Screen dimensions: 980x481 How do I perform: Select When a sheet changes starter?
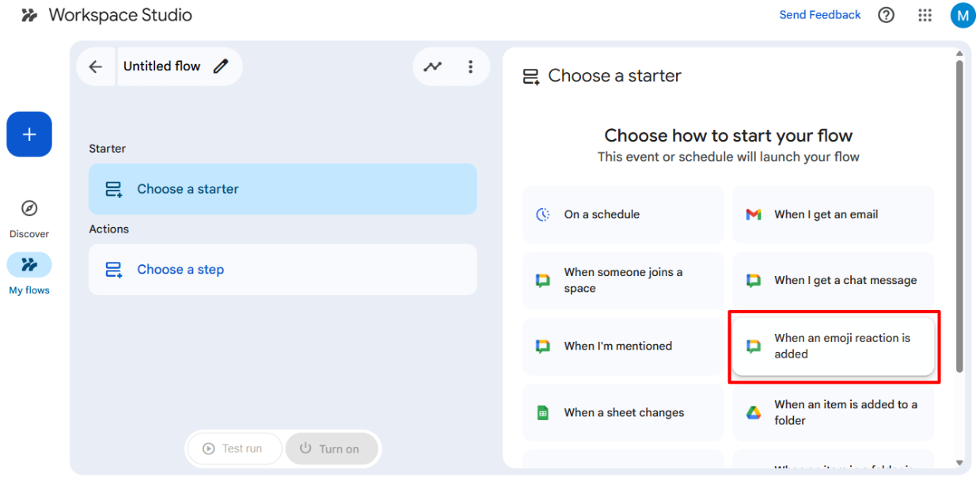click(x=623, y=413)
